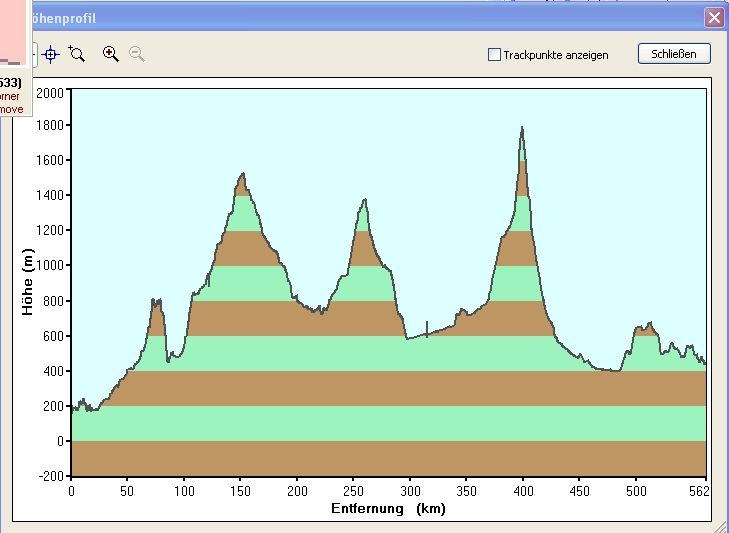Click the 562 end value on distance axis
Image resolution: width=729 pixels, height=533 pixels.
(699, 491)
